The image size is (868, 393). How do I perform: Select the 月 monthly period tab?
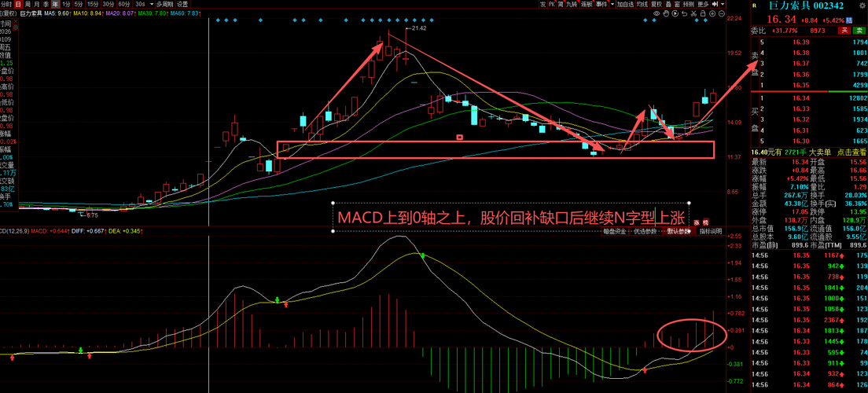(x=36, y=5)
